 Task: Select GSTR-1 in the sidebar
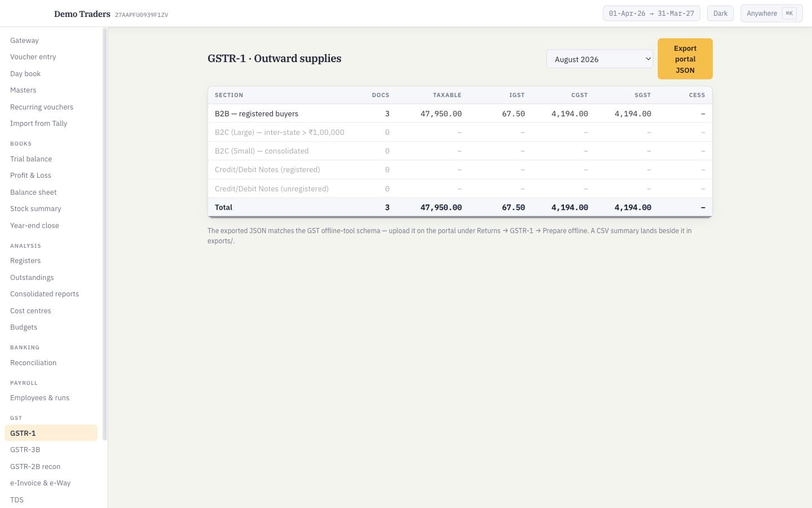(x=51, y=433)
